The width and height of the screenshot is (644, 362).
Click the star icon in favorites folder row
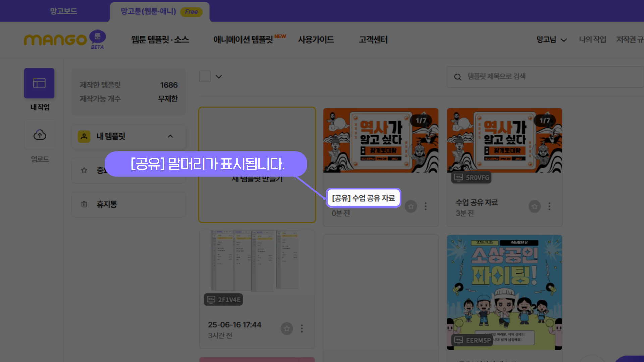tap(84, 170)
